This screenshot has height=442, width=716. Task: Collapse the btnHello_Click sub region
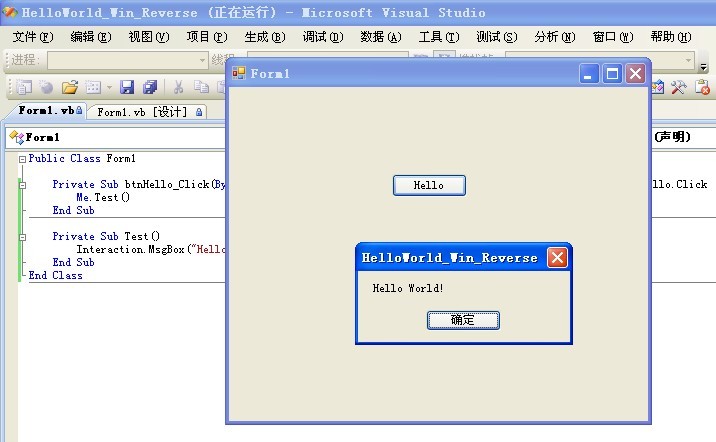pyautogui.click(x=22, y=185)
